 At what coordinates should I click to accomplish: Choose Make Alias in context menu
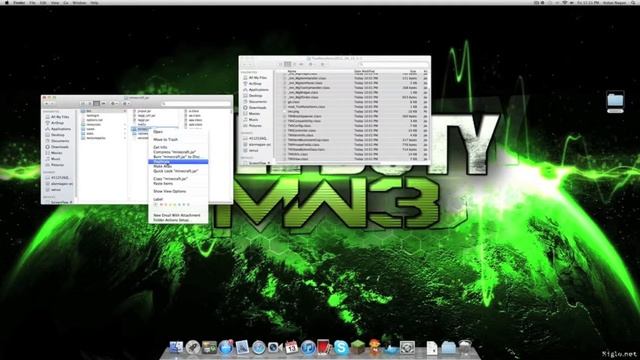162,166
